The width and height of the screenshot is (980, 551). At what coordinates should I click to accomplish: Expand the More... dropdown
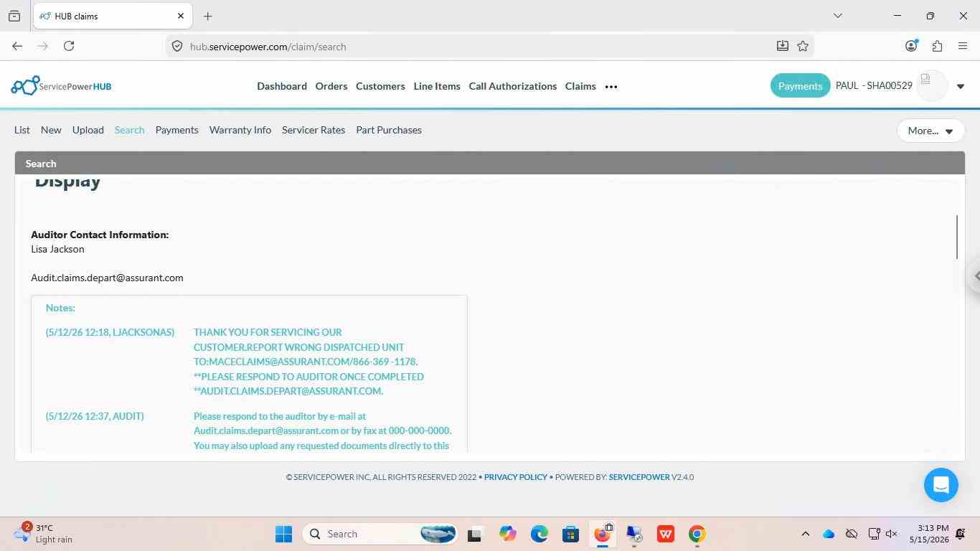click(x=930, y=131)
